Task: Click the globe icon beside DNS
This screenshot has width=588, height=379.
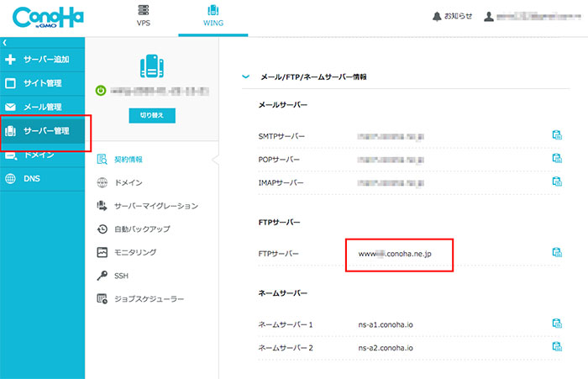Action: (x=10, y=179)
